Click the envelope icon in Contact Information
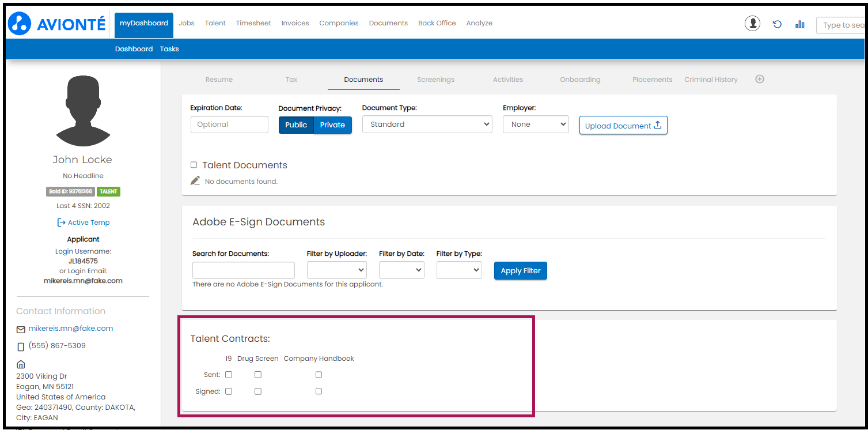 point(21,329)
